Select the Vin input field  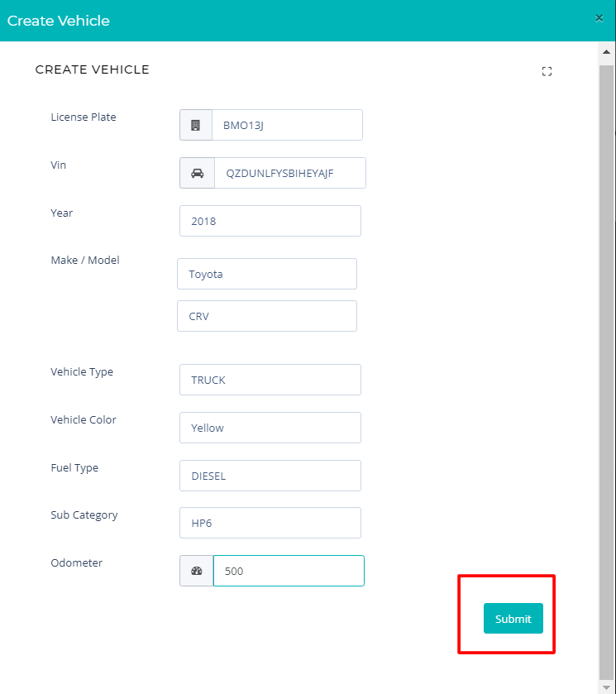(290, 173)
